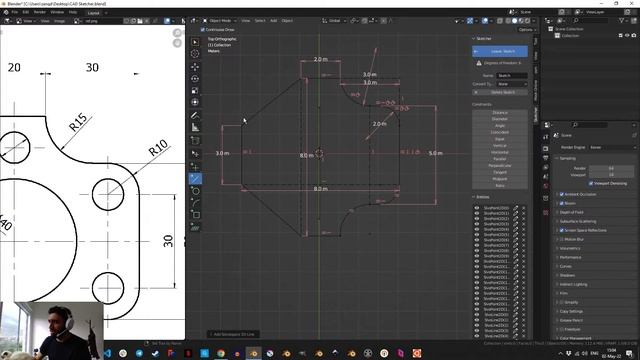640x360 pixels.
Task: Click the Leave Sketch button
Action: click(x=500, y=51)
